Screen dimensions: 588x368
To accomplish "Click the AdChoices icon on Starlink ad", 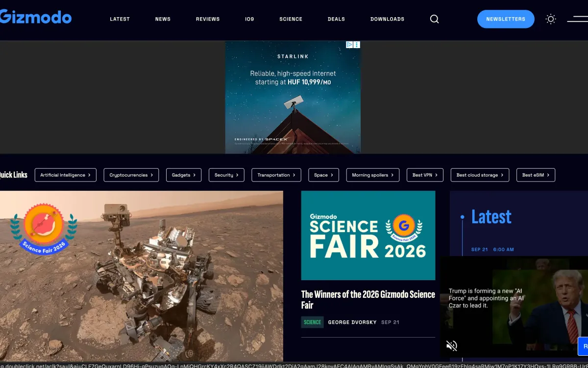I will [x=349, y=45].
